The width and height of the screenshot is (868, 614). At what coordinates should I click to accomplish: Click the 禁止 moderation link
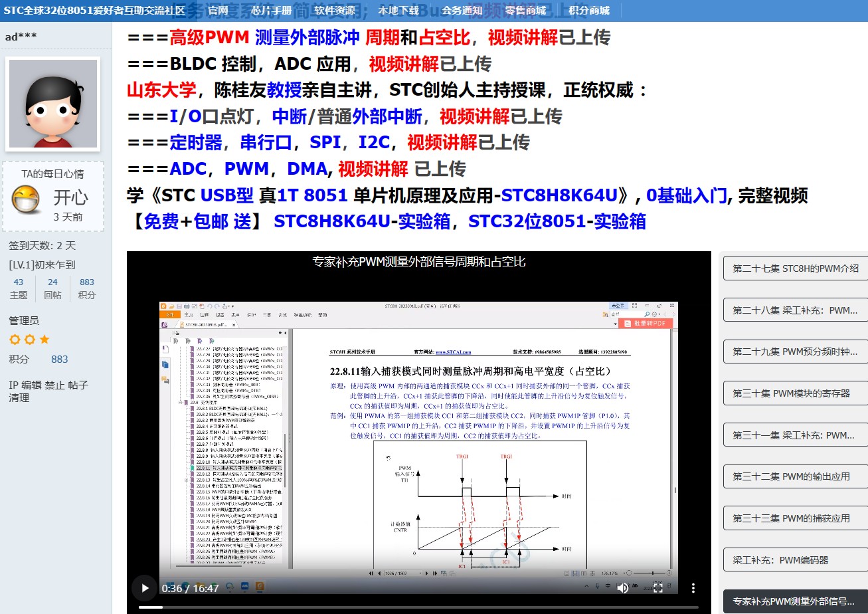point(55,385)
